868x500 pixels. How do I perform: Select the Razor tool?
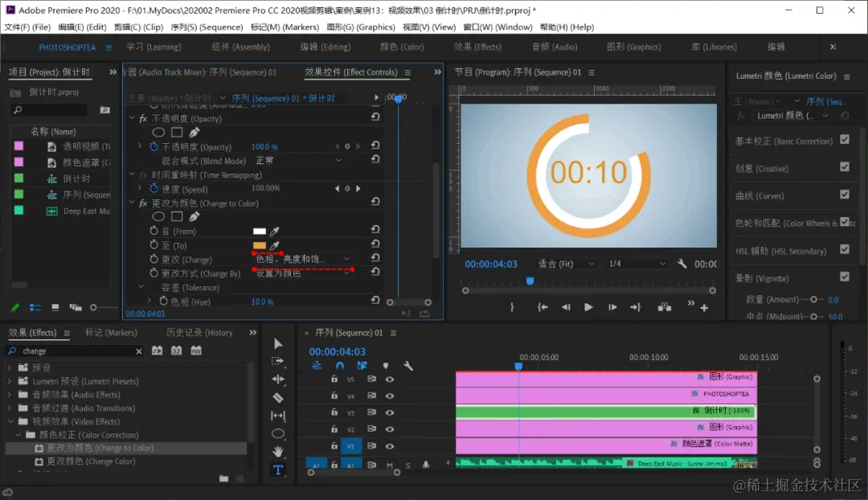[278, 398]
